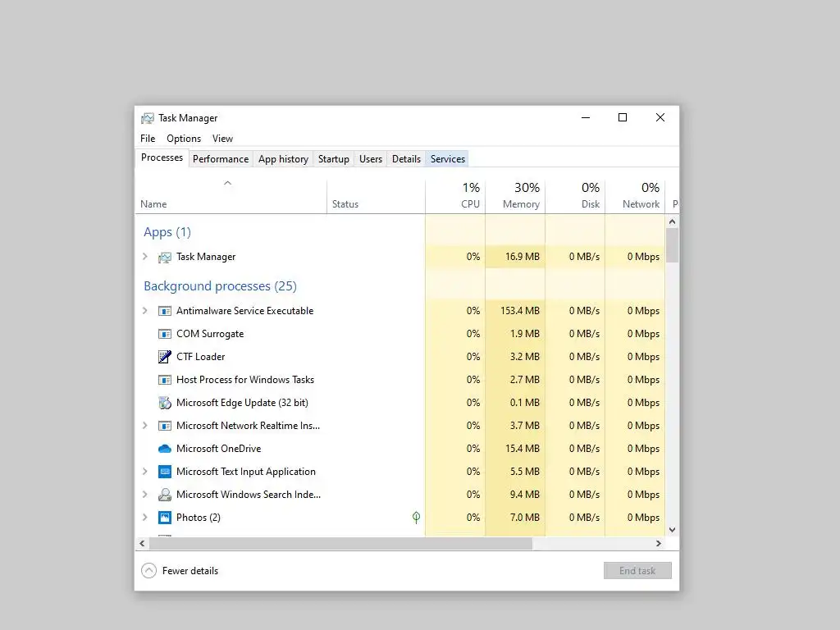Switch to the App history tab
Screen dimensions: 840x630
(283, 159)
